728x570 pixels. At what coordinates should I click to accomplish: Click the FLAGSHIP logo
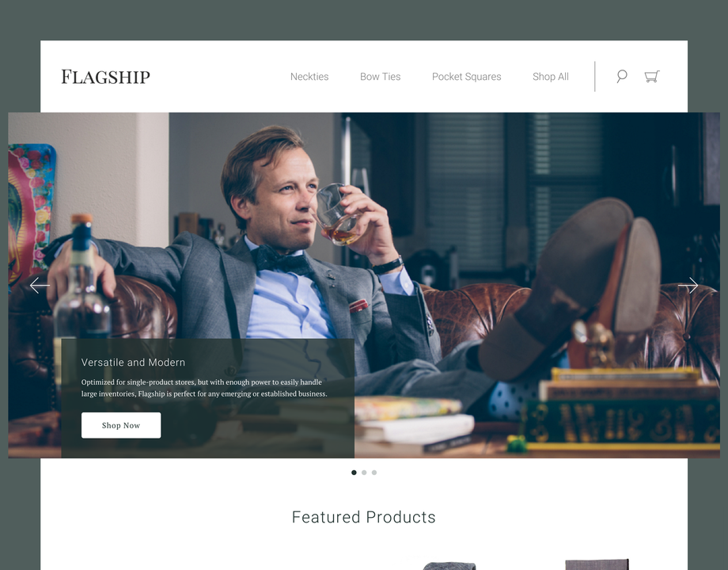106,77
